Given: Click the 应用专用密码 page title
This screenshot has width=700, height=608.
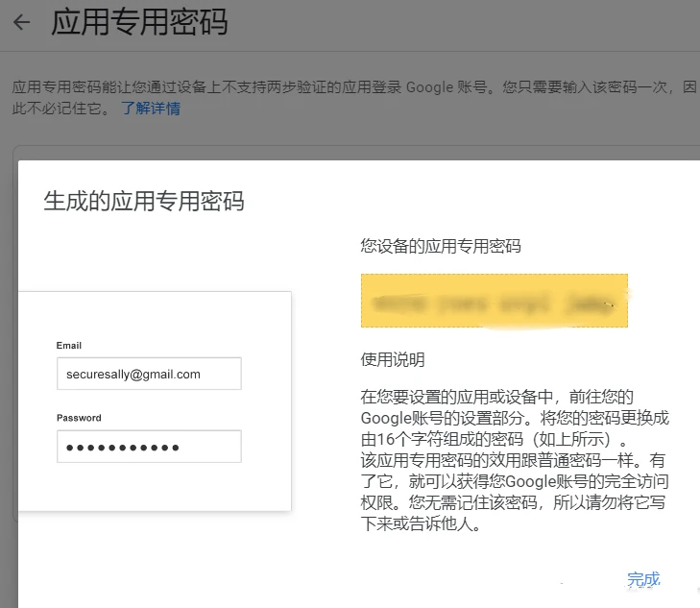Looking at the screenshot, I should pos(139,22).
